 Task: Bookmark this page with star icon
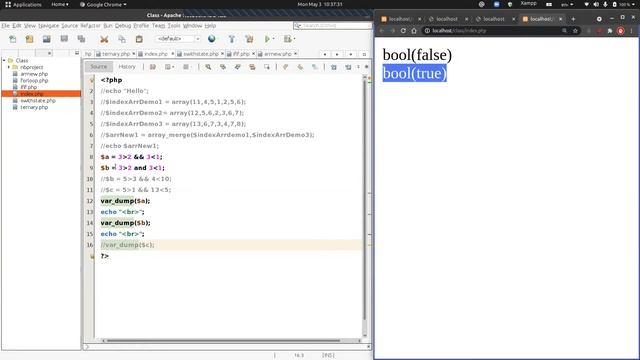575,31
